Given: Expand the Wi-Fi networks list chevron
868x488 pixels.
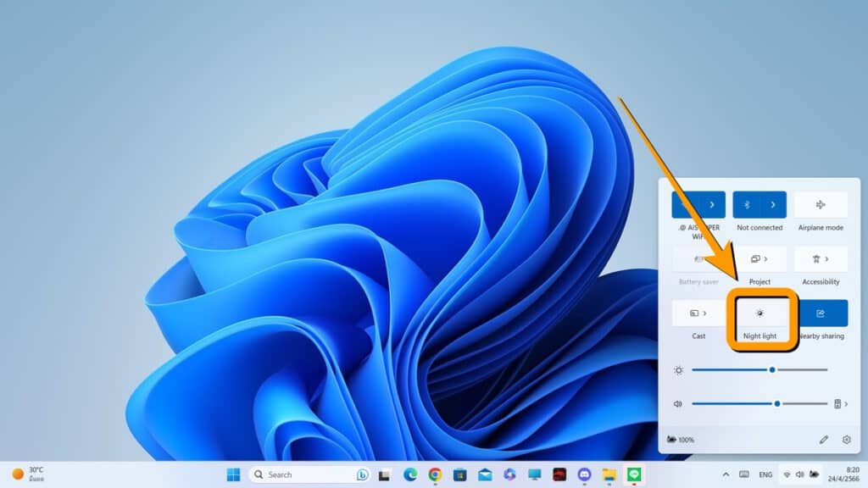Looking at the screenshot, I should click(x=712, y=205).
